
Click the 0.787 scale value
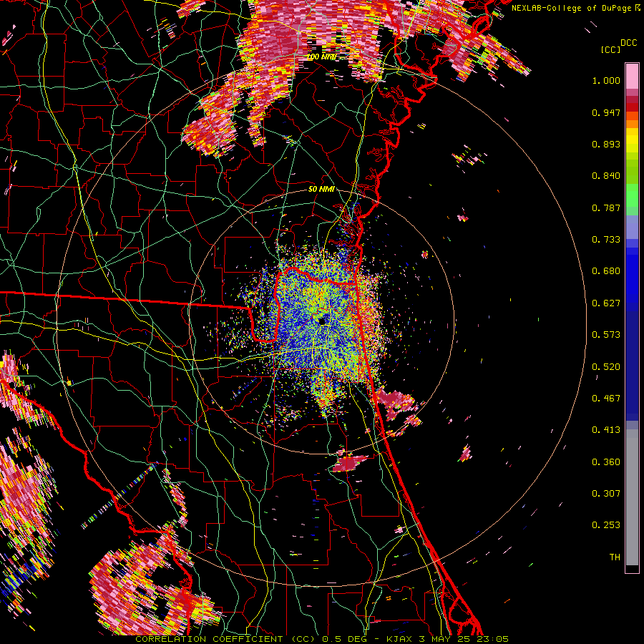[x=606, y=208]
